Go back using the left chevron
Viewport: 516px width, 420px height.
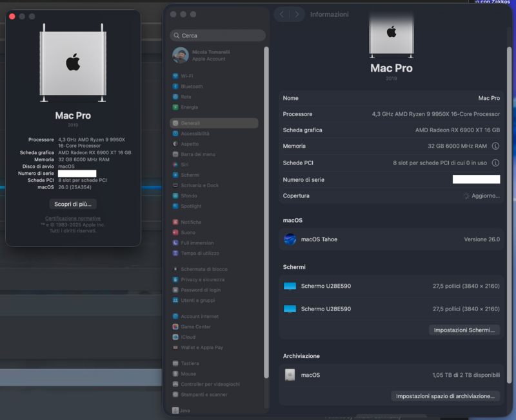[x=281, y=14]
